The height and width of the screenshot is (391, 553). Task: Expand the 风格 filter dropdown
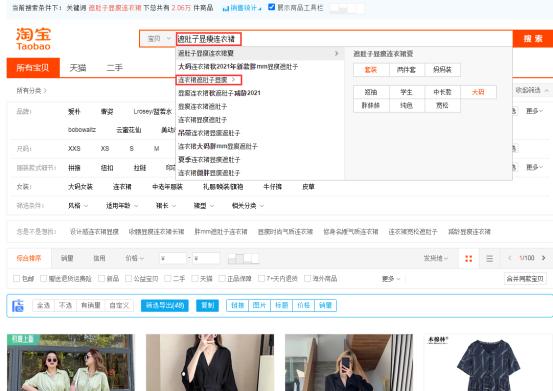78,206
